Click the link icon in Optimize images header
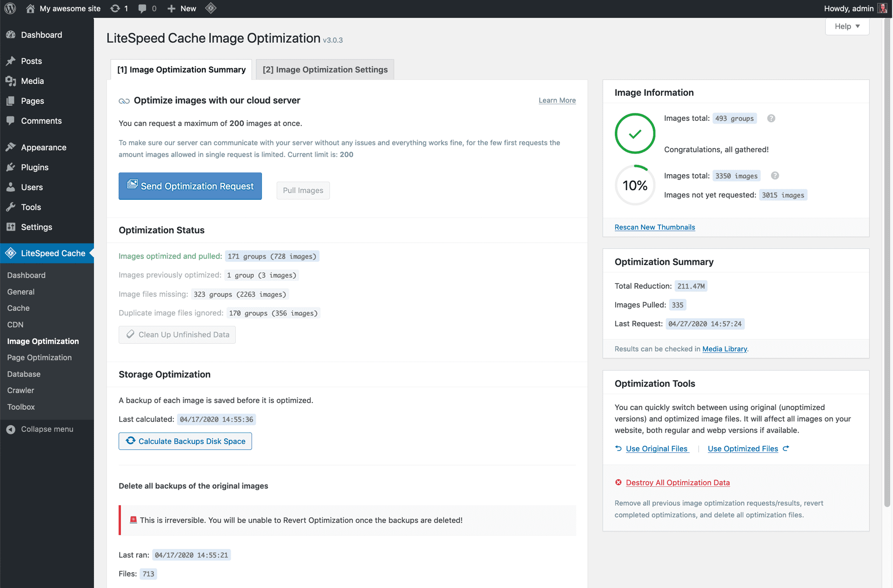 pyautogui.click(x=123, y=100)
